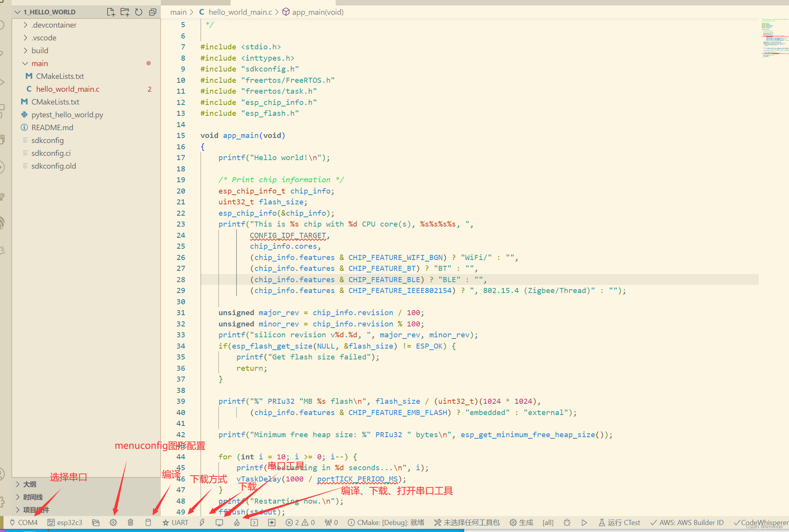789x532 pixels.
Task: Open the ports forwarding indicator showing 0
Action: [x=331, y=523]
